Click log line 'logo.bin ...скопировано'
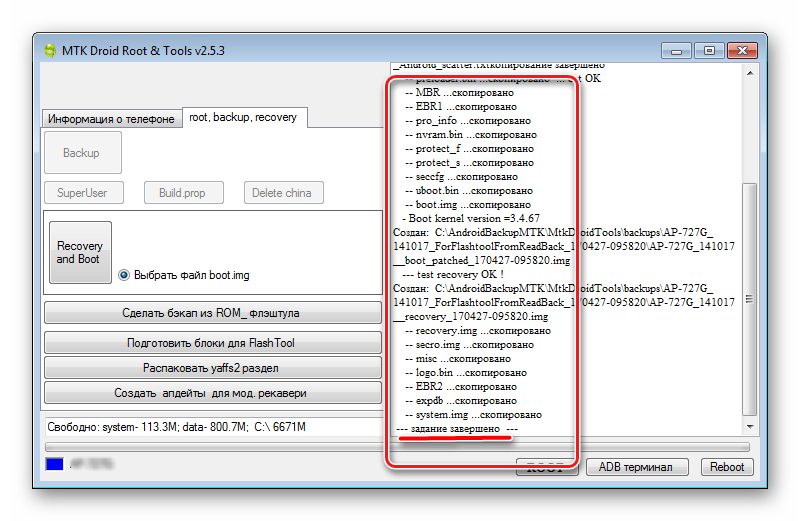The height and width of the screenshot is (521, 800). (x=466, y=373)
